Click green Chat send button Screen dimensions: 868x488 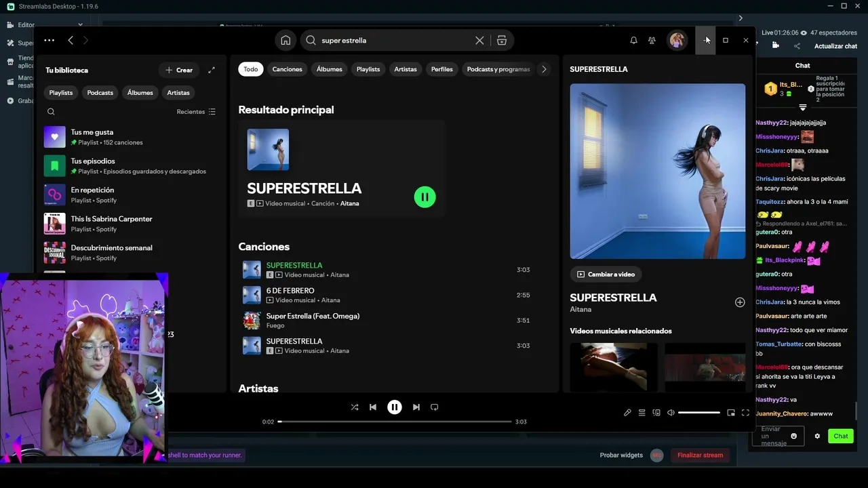point(841,436)
